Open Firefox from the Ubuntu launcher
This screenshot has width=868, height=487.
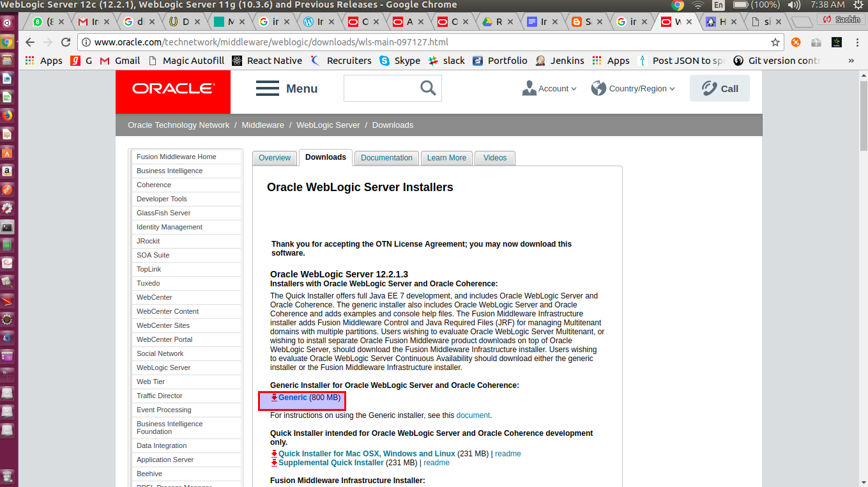tap(7, 116)
